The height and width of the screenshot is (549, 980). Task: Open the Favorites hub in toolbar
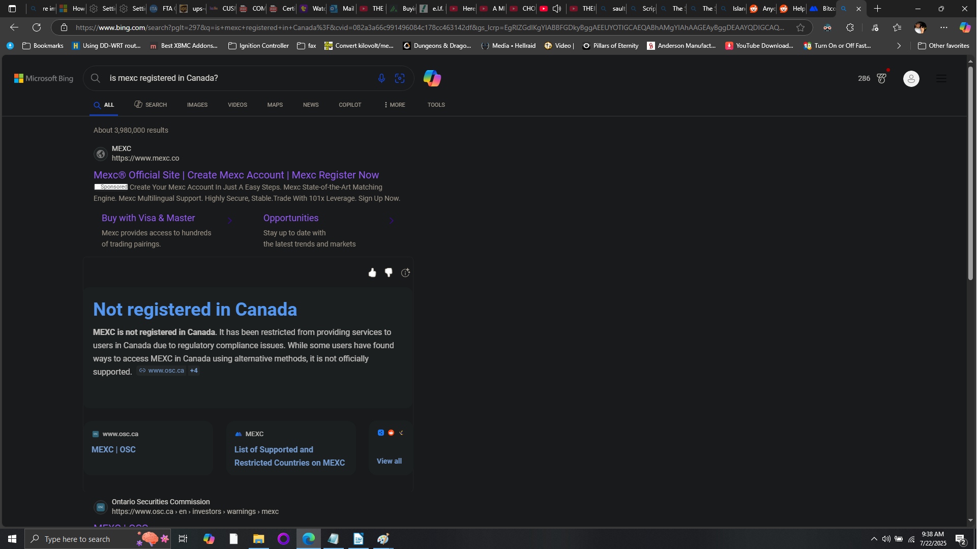click(x=897, y=27)
